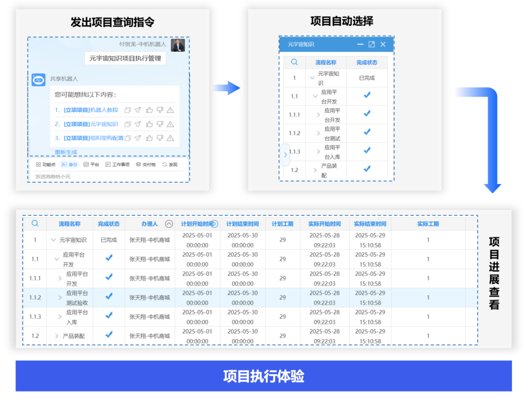Click send icon in 组织架构配置 row
This screenshot has height=400, width=532.
[x=138, y=138]
